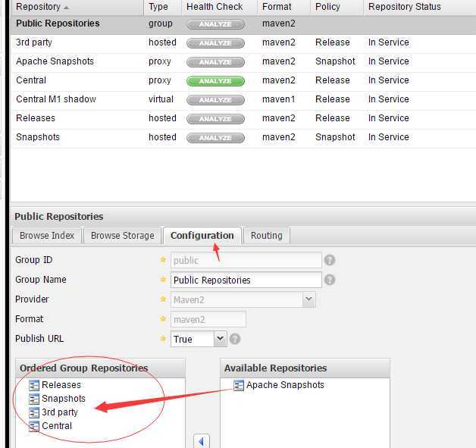Select the Central repository icon in ordered list
Image resolution: width=476 pixels, height=448 pixels.
pos(33,426)
